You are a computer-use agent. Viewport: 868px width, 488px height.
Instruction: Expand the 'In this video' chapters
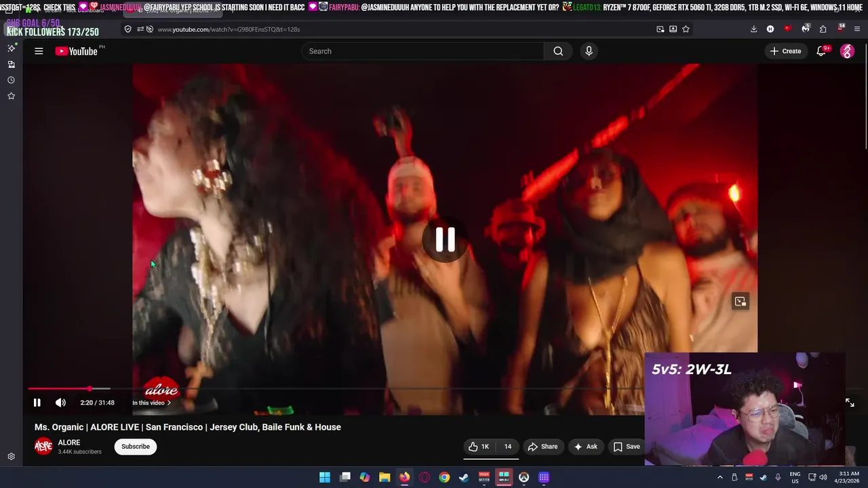(152, 403)
